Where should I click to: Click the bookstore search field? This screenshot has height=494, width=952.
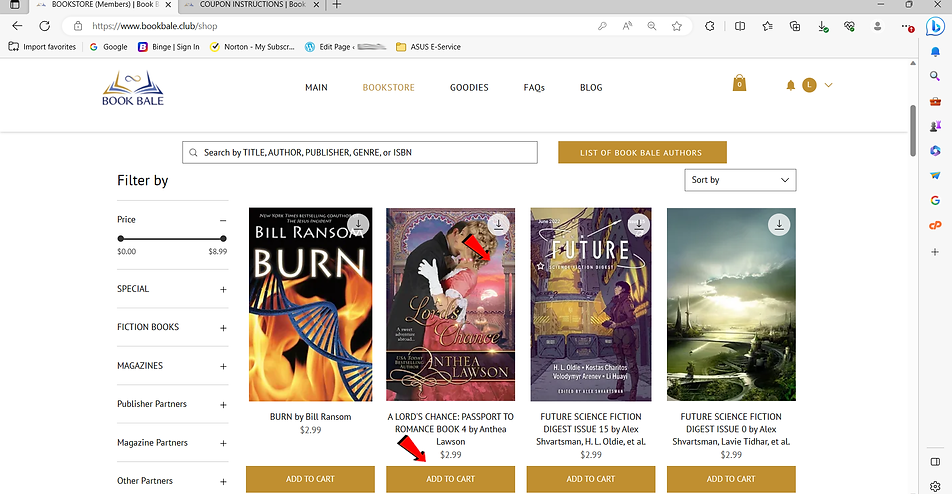(x=359, y=152)
